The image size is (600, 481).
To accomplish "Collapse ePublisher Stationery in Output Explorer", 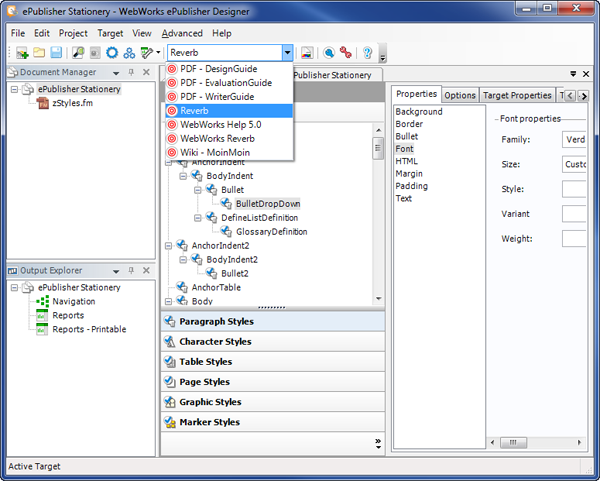I will coord(14,287).
